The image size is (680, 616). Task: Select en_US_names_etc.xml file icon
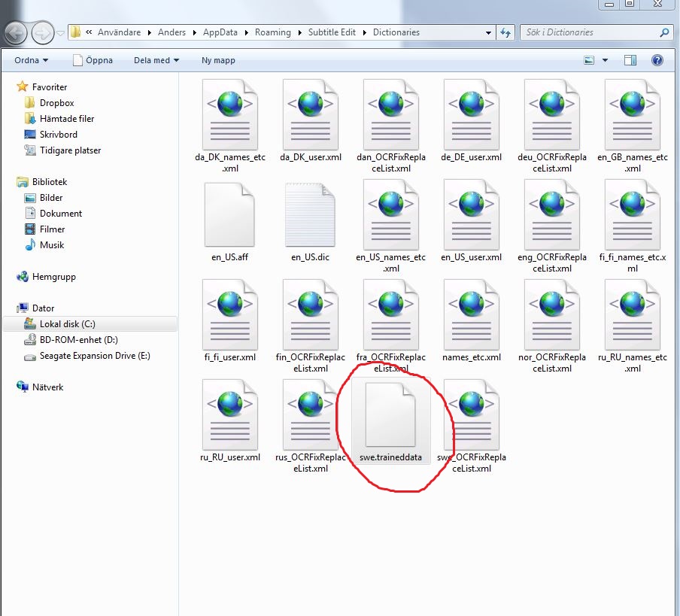(390, 214)
